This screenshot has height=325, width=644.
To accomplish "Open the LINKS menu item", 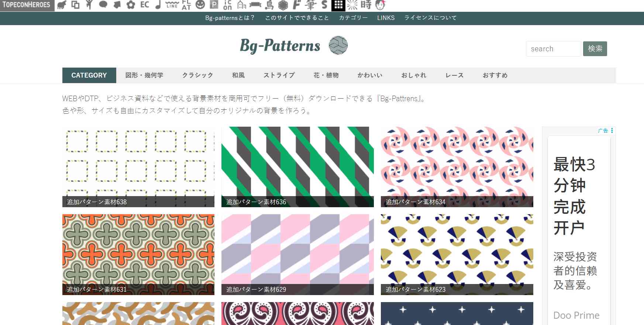I will [386, 18].
